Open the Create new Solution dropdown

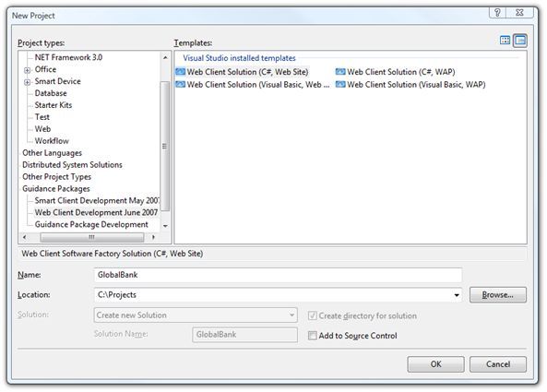pos(291,315)
